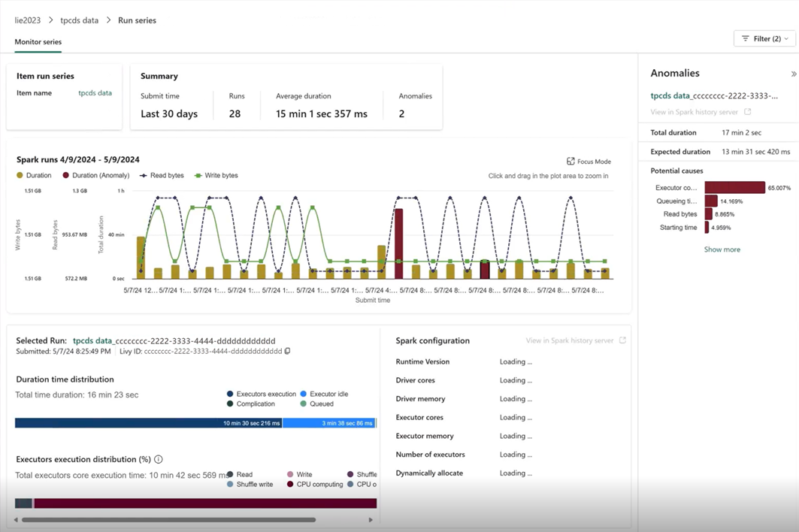The width and height of the screenshot is (799, 532).
Task: Click the scrollbar left arrow
Action: (16, 520)
